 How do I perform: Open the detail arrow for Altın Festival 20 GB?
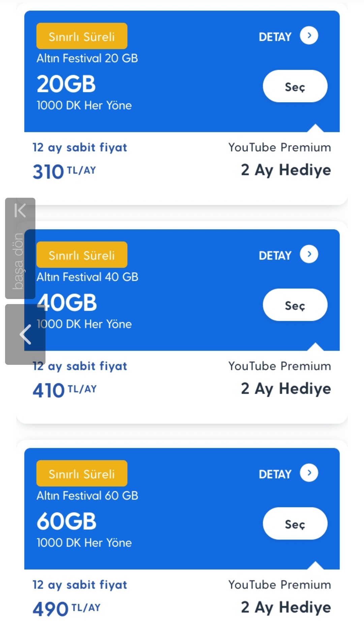[x=309, y=35]
